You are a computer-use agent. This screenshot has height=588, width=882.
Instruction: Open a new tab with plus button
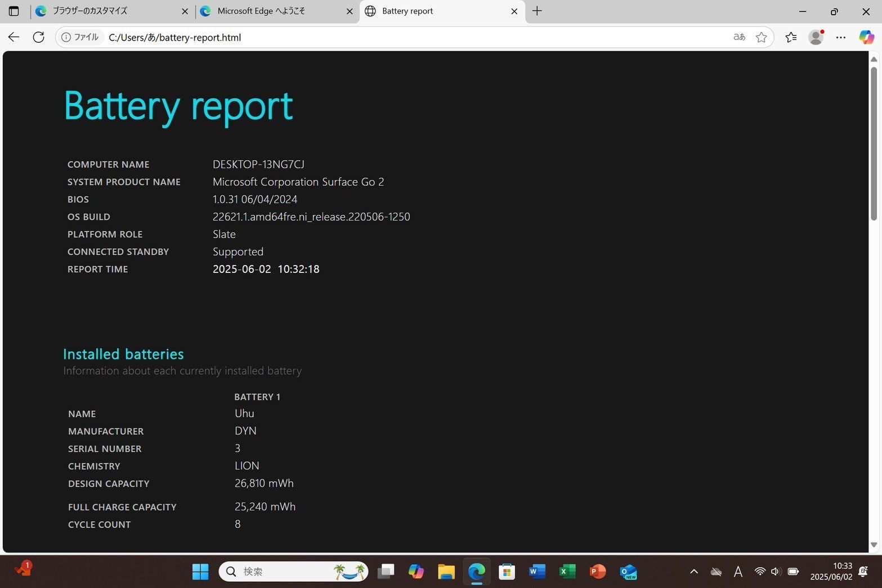tap(537, 11)
